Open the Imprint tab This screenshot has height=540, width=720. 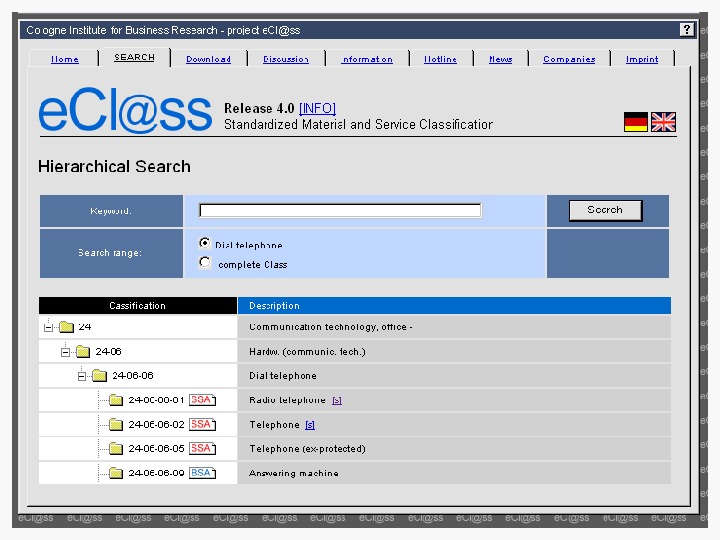642,59
